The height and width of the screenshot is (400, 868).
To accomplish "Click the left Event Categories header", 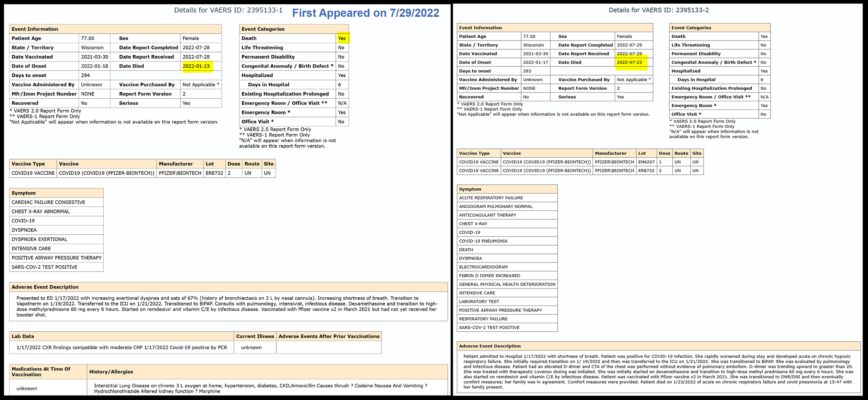I will (x=294, y=29).
